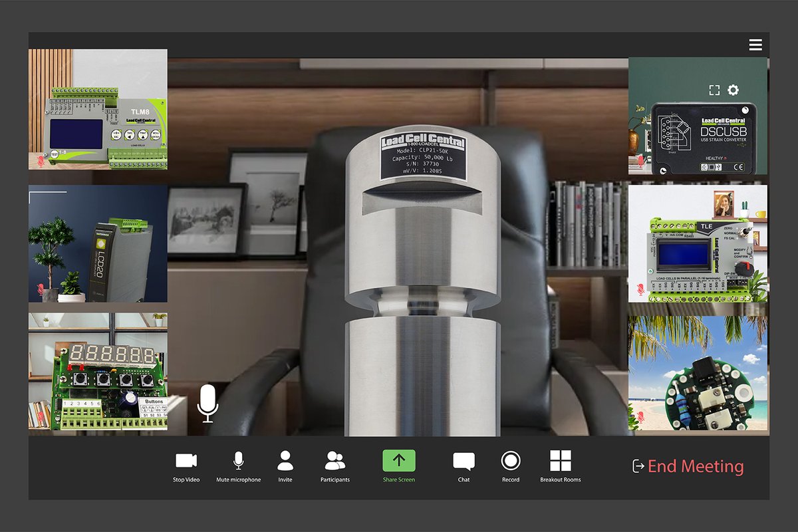The image size is (798, 532).
Task: Open the hamburger menu at top right
Action: (755, 45)
